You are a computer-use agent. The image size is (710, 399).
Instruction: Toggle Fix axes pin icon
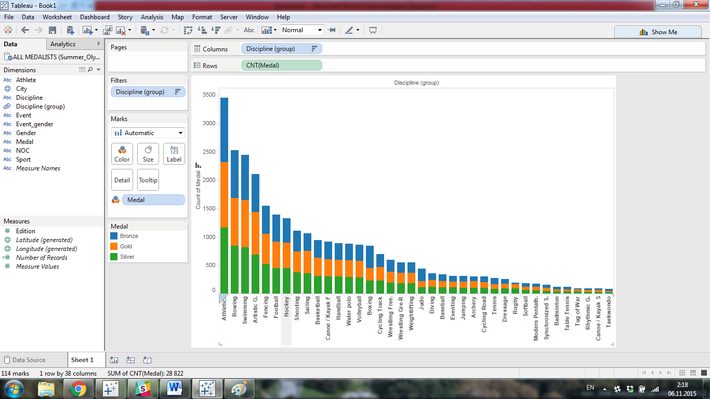(332, 30)
